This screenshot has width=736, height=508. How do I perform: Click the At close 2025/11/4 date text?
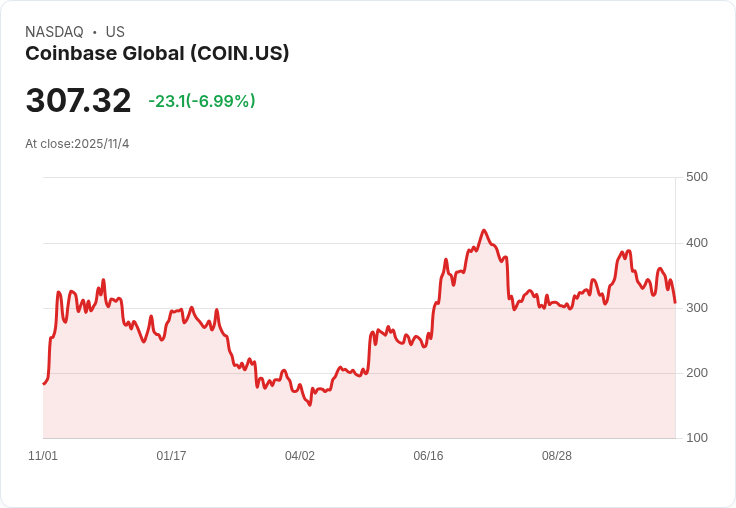click(x=77, y=144)
